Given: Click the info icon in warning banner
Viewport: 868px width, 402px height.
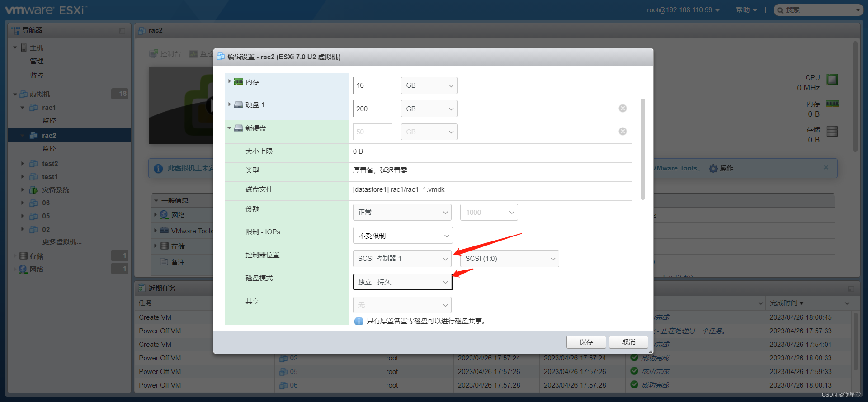Looking at the screenshot, I should coord(158,168).
